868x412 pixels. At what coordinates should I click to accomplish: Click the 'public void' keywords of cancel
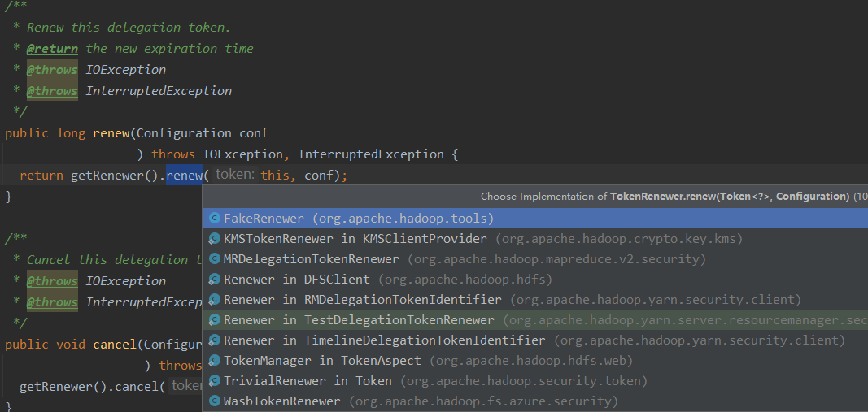[x=46, y=345]
